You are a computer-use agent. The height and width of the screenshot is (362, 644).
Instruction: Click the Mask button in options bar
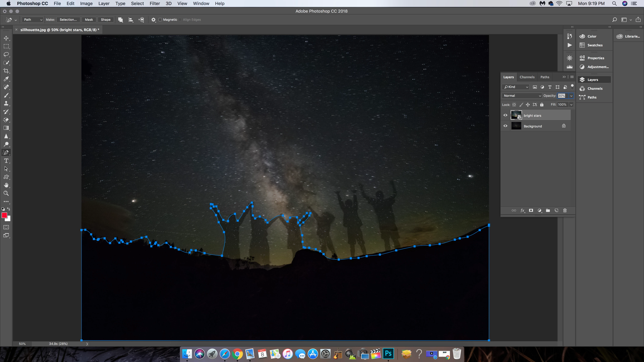click(89, 20)
